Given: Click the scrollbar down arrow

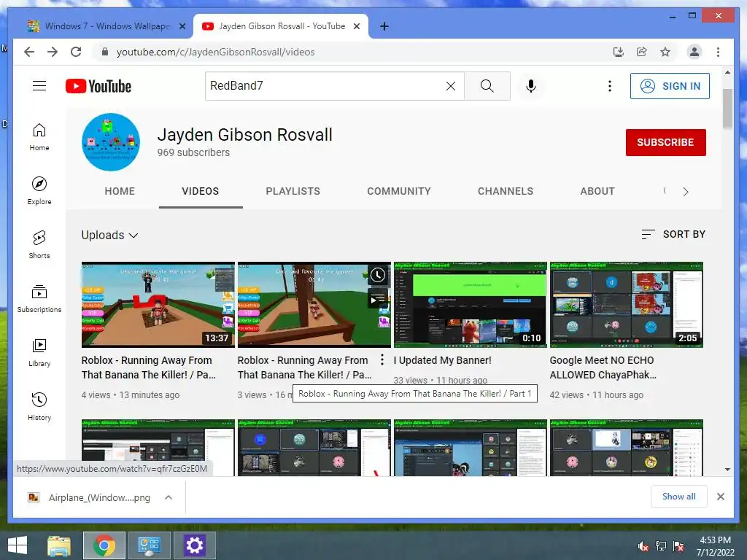Looking at the screenshot, I should [x=727, y=470].
